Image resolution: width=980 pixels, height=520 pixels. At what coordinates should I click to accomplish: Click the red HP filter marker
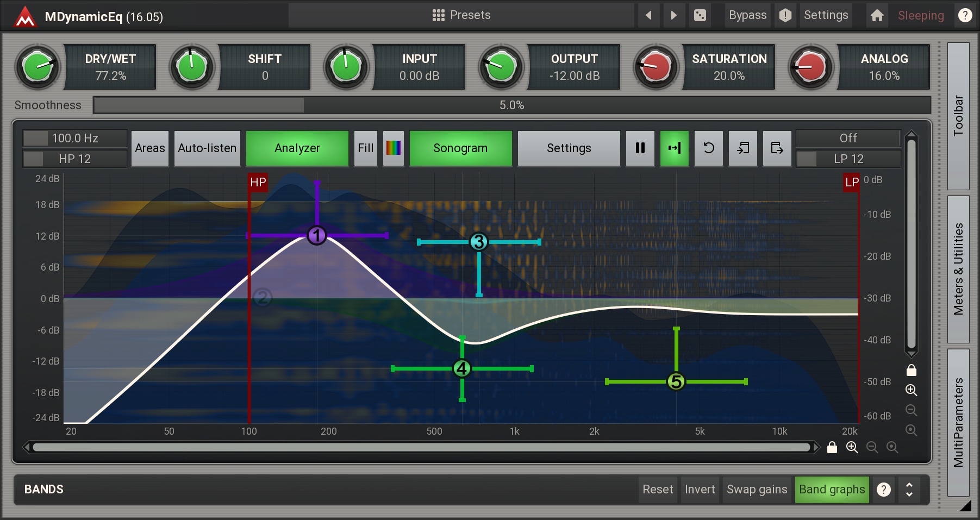tap(258, 182)
